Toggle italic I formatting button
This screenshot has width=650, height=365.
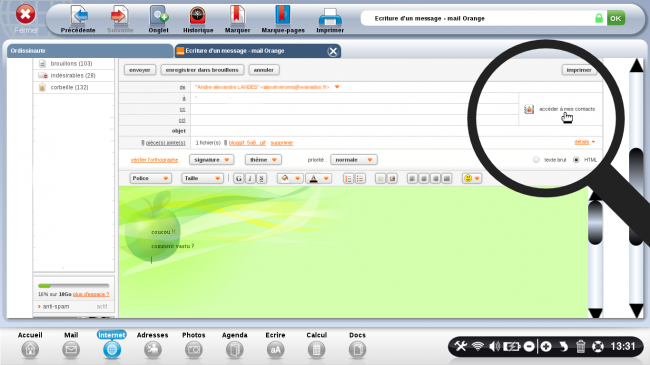250,178
